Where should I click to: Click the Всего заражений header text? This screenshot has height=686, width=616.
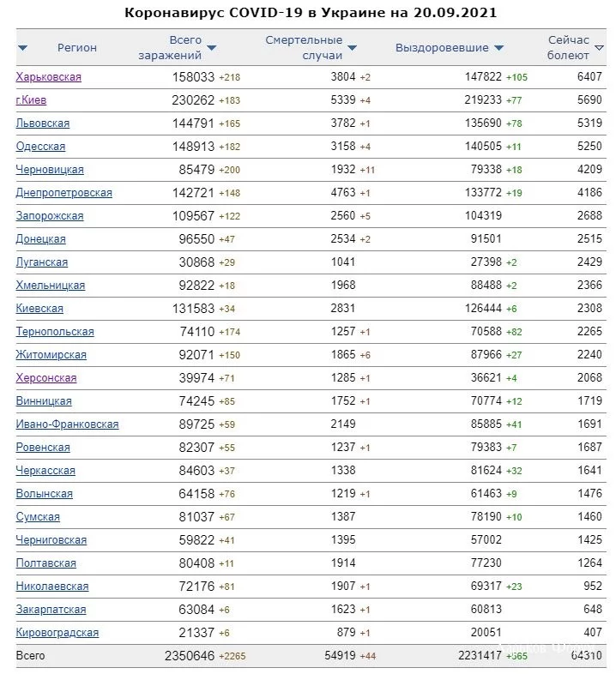(x=185, y=48)
